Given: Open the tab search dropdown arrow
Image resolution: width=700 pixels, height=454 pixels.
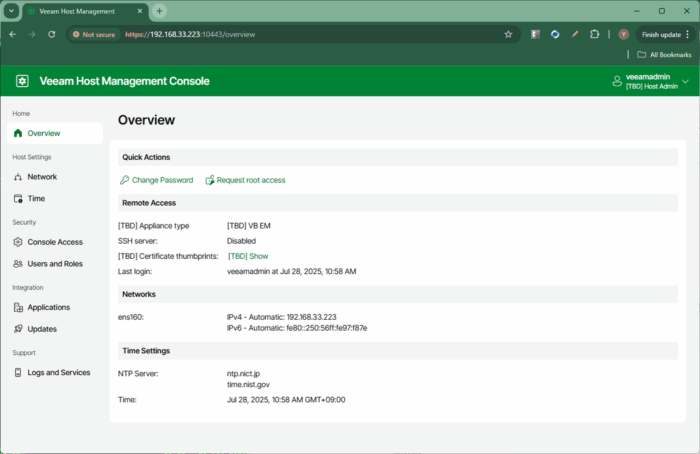Looking at the screenshot, I should tap(11, 11).
